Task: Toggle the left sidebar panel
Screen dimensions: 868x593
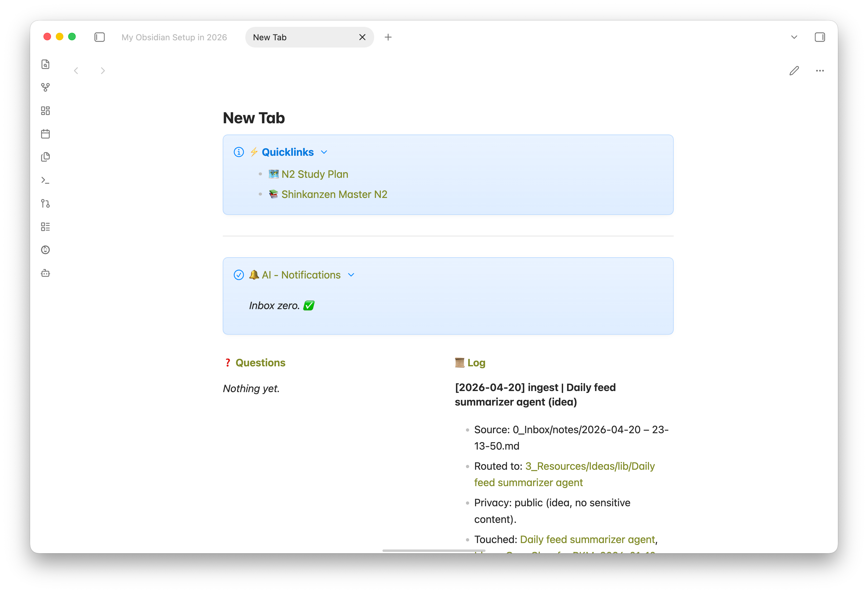Action: click(99, 37)
